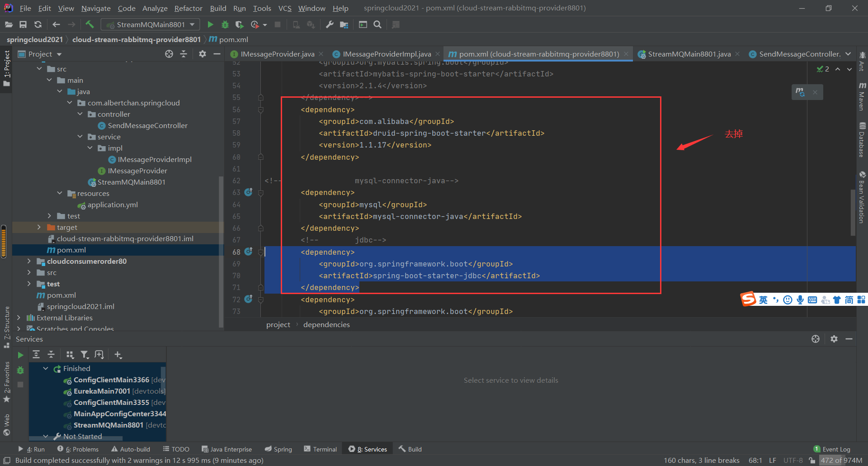Collapse the Finished services group

tap(45, 368)
